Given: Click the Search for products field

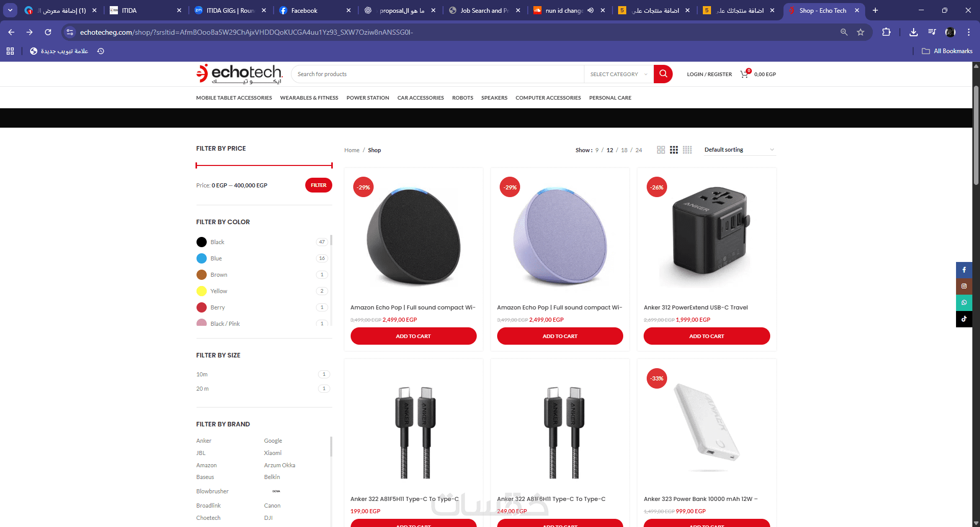Looking at the screenshot, I should tap(437, 74).
